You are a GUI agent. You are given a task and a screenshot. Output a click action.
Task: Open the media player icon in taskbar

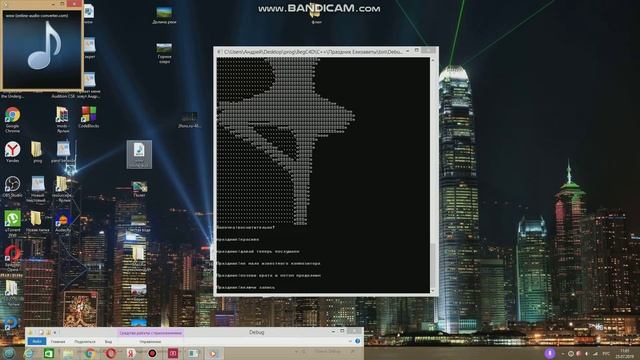213,353
